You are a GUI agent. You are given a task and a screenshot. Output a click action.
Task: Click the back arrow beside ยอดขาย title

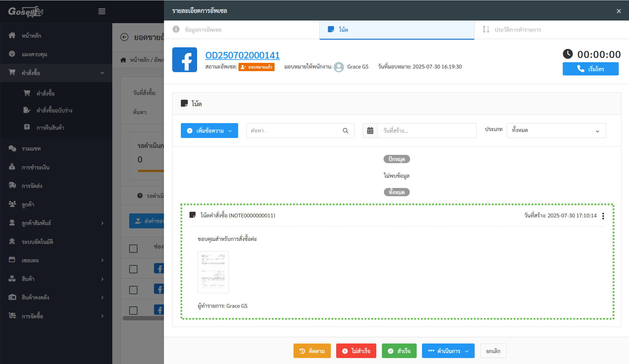tap(124, 37)
